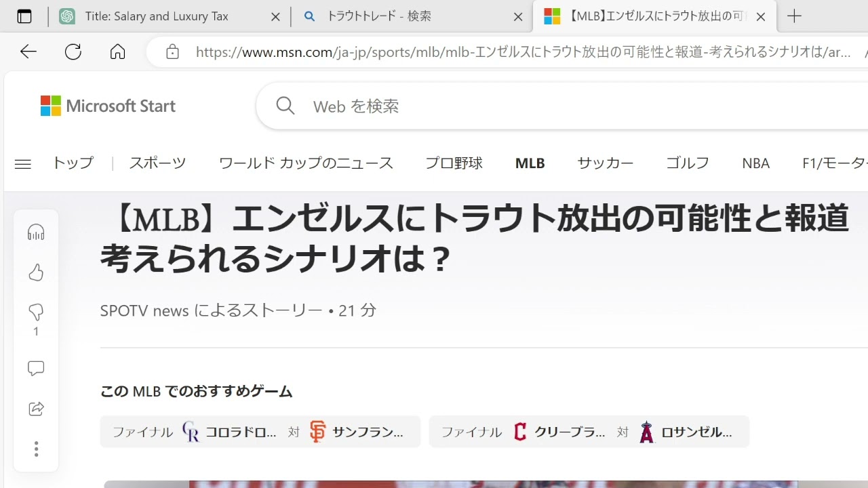This screenshot has width=868, height=488.
Task: Close the Salary and Luxury Tax tab
Action: pos(275,17)
